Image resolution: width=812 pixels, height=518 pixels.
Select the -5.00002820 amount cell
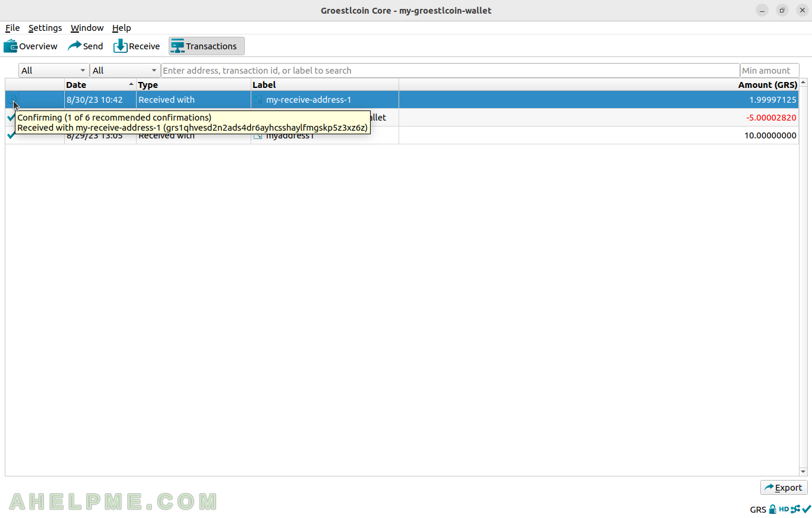[x=599, y=118]
